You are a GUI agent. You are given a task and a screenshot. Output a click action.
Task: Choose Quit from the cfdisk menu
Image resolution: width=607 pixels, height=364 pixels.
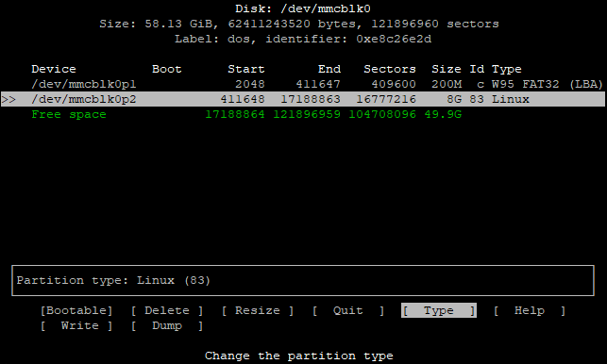tap(348, 310)
